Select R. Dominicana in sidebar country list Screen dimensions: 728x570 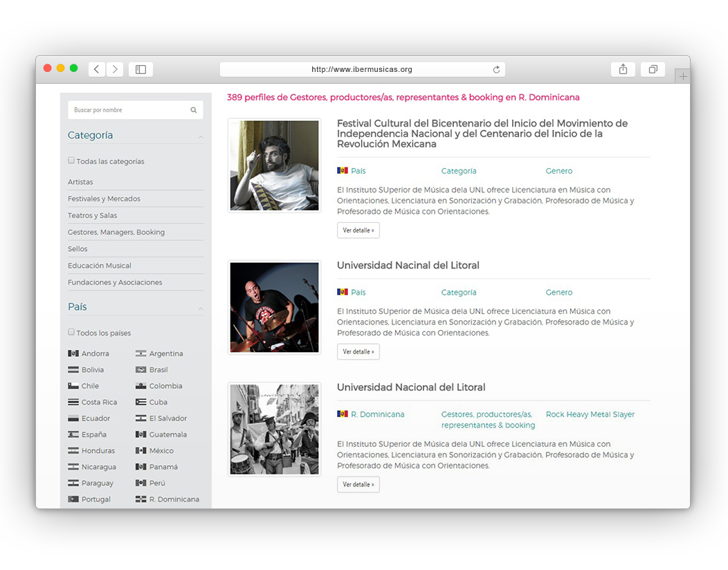tap(174, 499)
